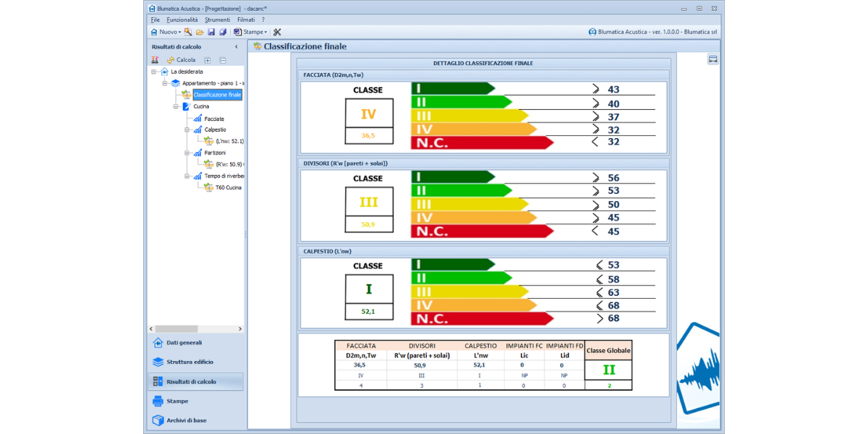The image size is (868, 434).
Task: Click the wizard icon next to Nuovo
Action: click(x=188, y=32)
